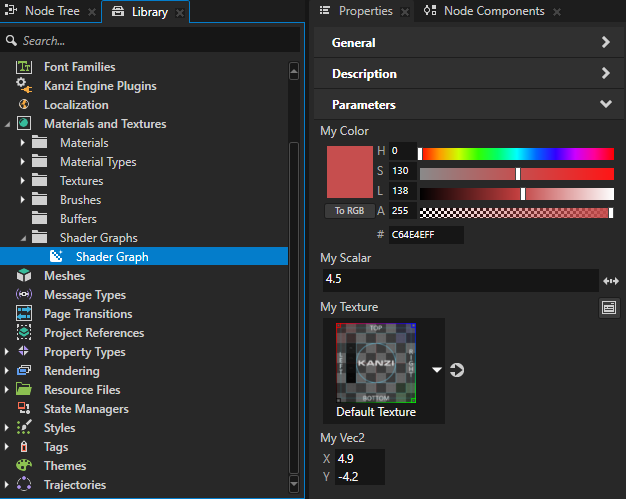The image size is (626, 499).
Task: Click the saturation value field 130
Action: point(403,171)
